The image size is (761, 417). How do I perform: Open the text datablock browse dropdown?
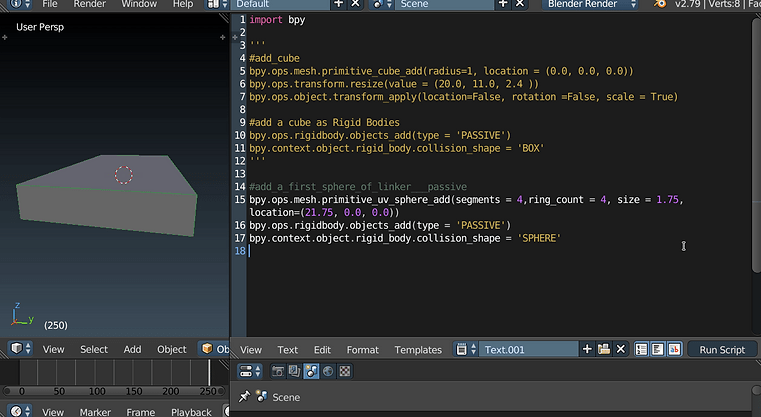[466, 349]
